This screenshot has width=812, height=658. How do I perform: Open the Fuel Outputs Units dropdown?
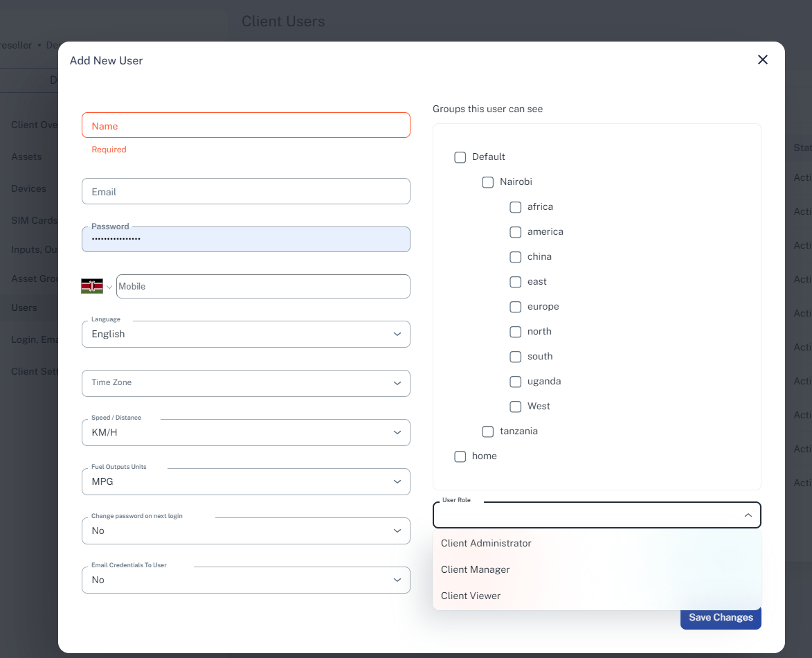(x=246, y=482)
